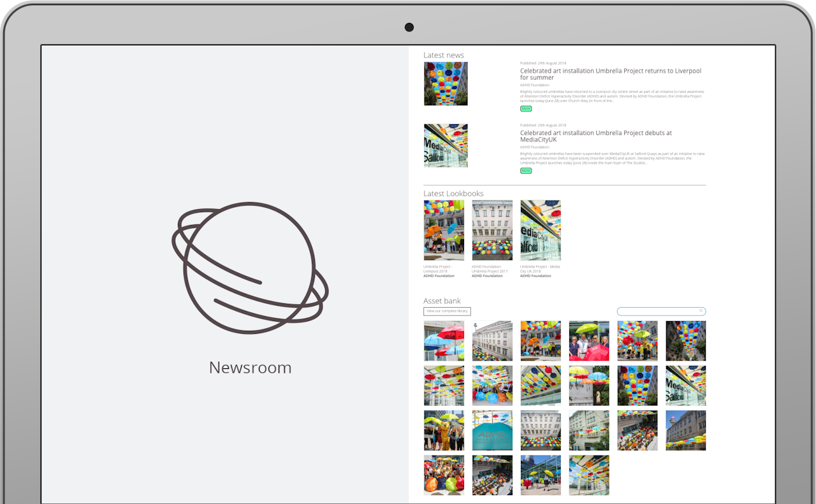The image size is (816, 504).
Task: Open View our complete library button
Action: point(447,311)
